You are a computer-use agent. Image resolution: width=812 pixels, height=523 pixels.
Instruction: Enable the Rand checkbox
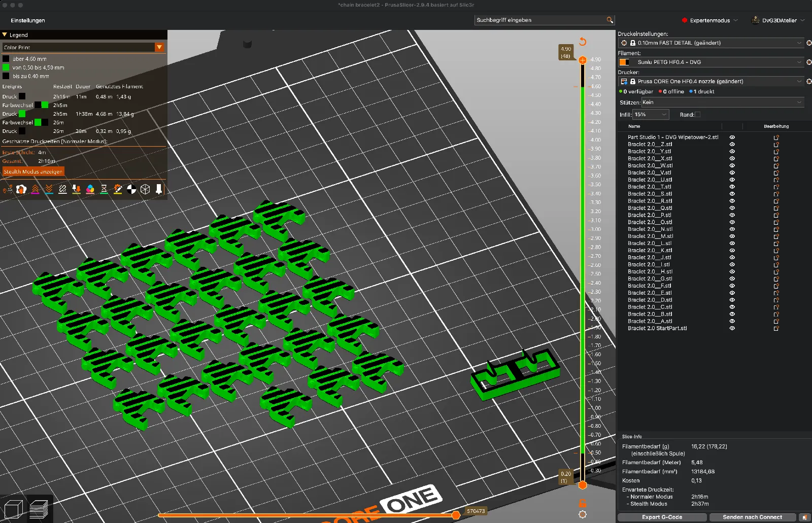click(697, 115)
